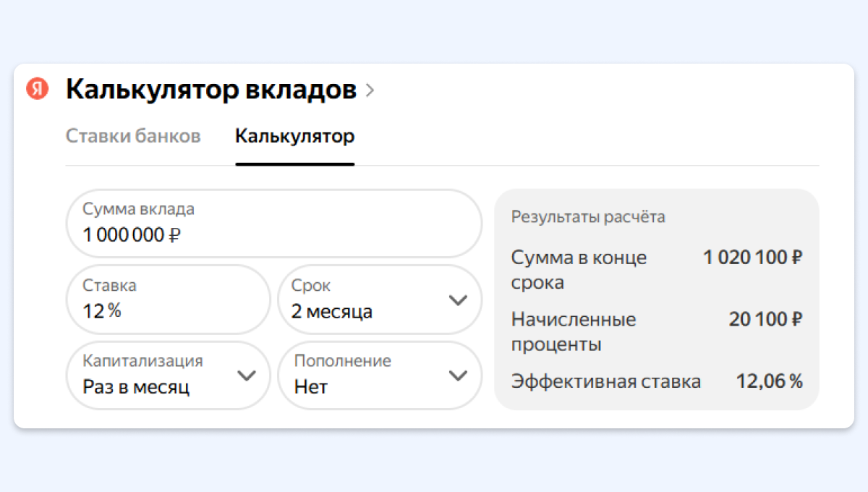Focus the Ставка percent input field

click(168, 299)
